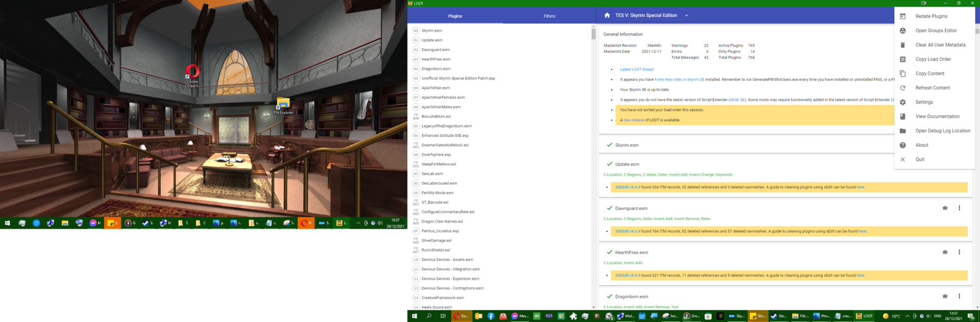980x322 pixels.
Task: Follow the new release link
Action: tap(634, 120)
